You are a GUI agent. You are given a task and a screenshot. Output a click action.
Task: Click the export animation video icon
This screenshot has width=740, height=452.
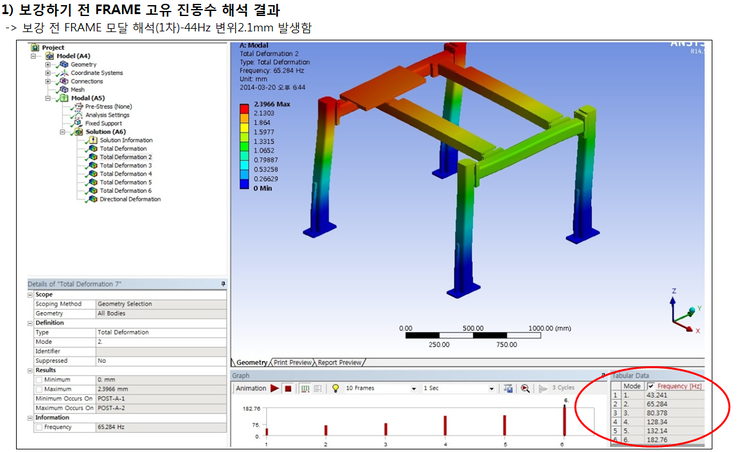tap(508, 388)
